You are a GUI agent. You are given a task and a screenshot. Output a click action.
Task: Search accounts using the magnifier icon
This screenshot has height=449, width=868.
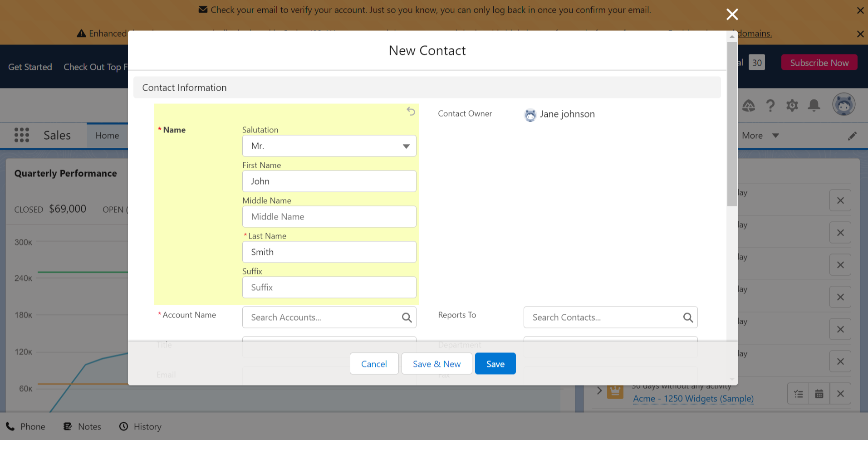(x=406, y=317)
